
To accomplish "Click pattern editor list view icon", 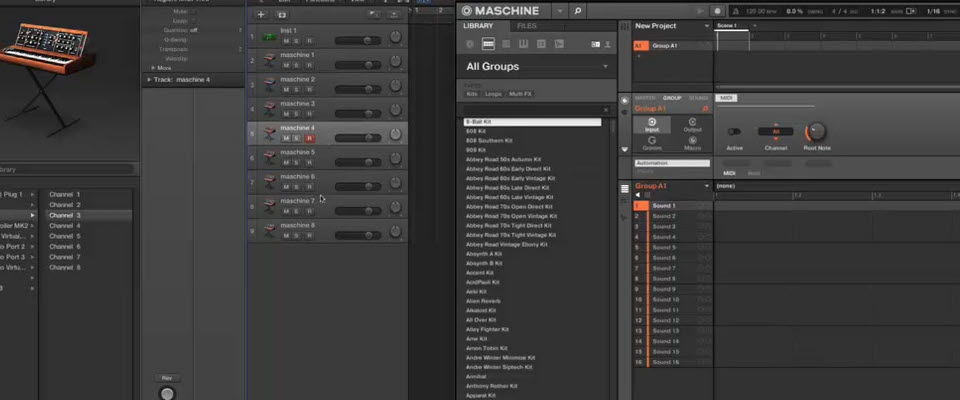I will coord(624,189).
